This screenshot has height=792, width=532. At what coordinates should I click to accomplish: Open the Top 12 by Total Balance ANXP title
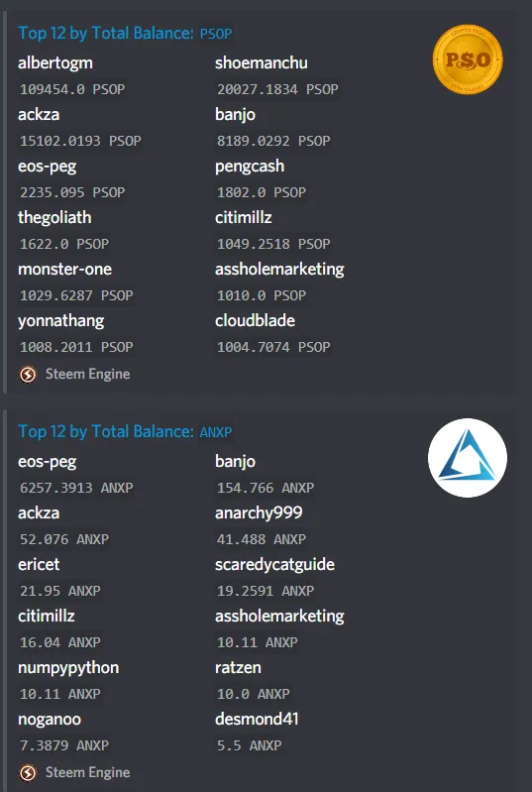click(x=125, y=432)
